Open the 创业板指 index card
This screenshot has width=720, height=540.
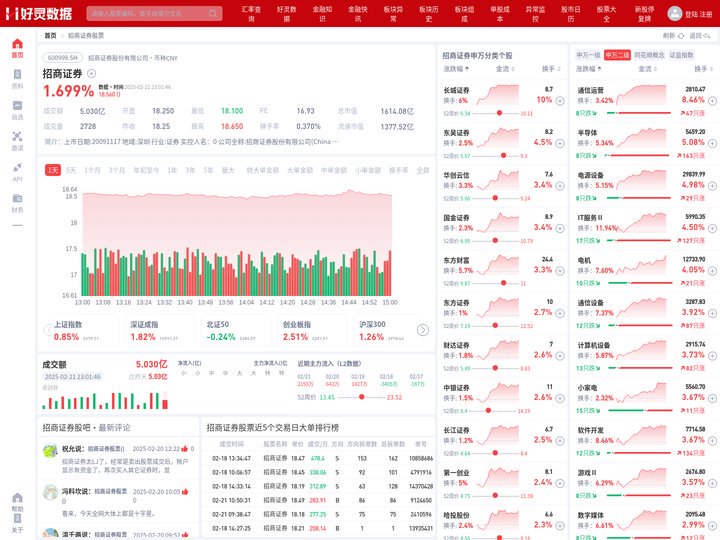311,331
